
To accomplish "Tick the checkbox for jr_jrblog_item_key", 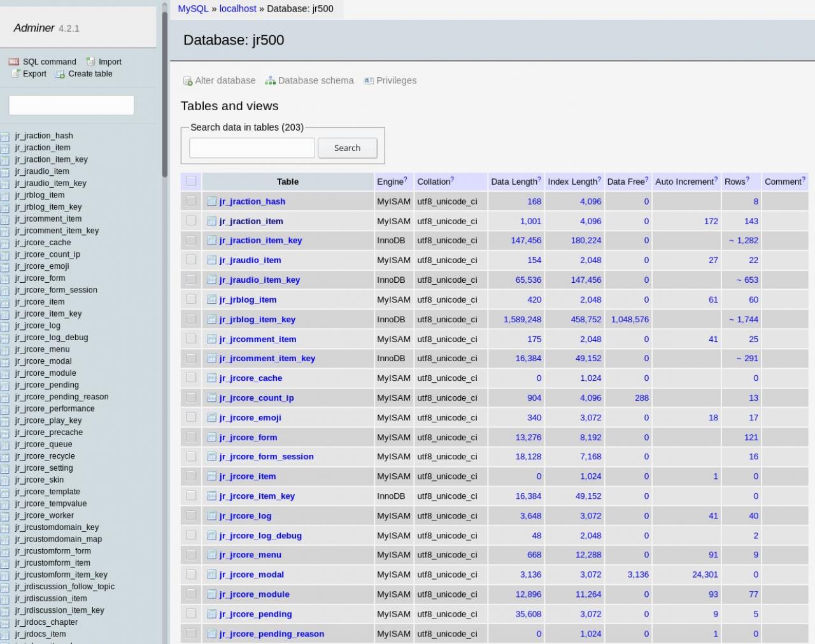I will 191,319.
